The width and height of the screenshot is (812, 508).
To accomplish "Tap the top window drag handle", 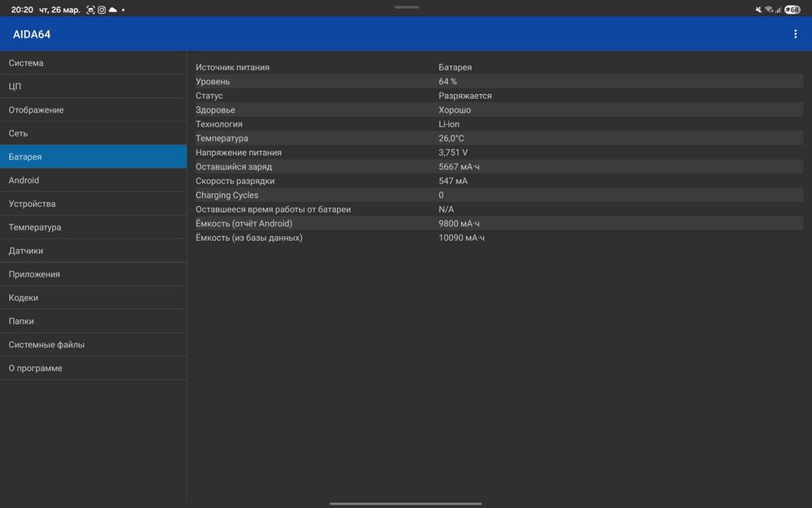I will (407, 7).
